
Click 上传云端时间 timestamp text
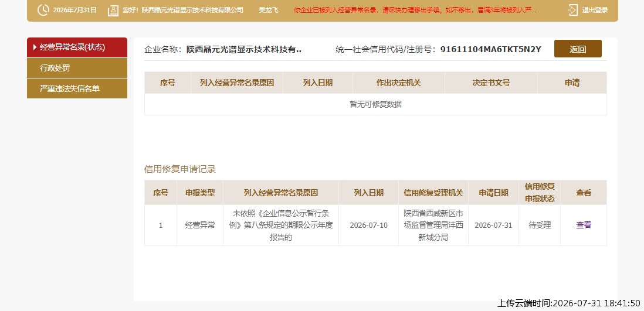569,303
